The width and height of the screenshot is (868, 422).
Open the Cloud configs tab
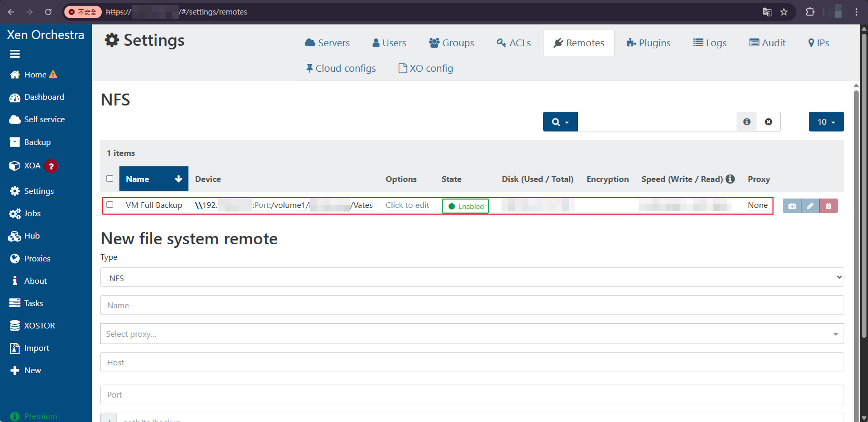pos(341,69)
